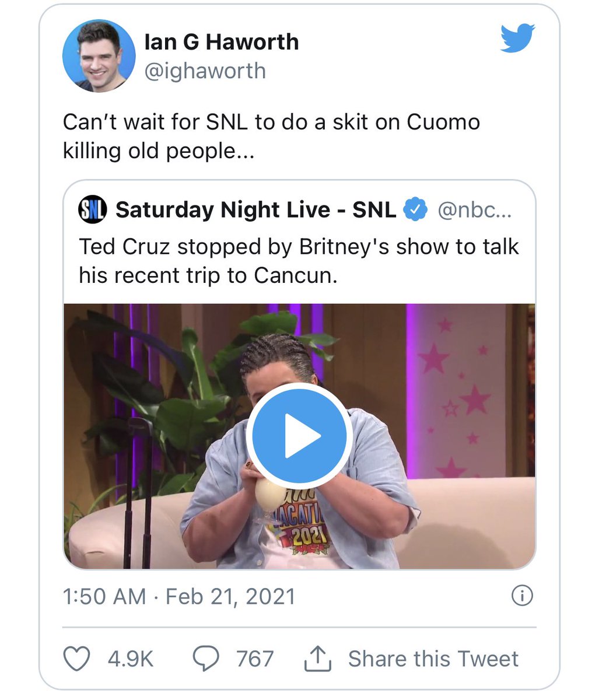Image resolution: width=599 pixels, height=700 pixels.
Task: Click the Ian G Haworth display name
Action: tap(222, 42)
